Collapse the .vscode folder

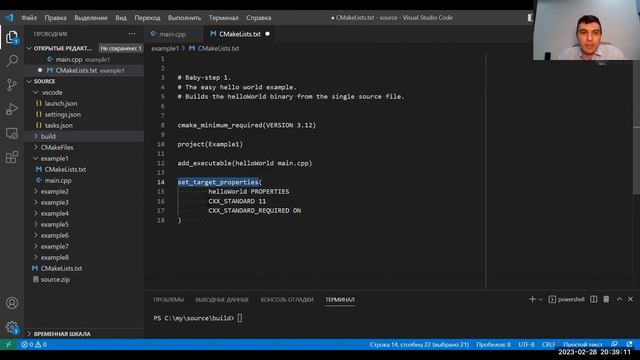coord(36,92)
